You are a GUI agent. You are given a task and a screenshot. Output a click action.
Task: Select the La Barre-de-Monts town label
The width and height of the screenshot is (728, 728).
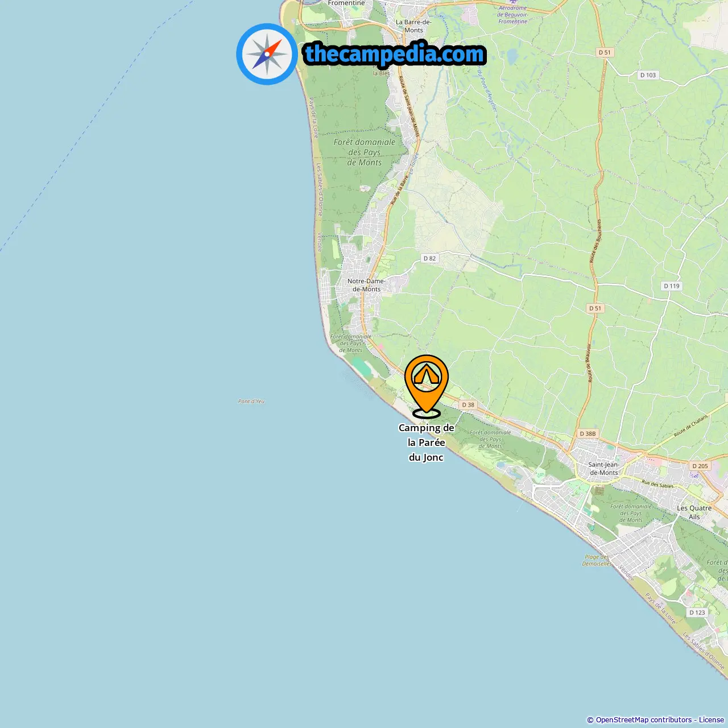tap(413, 26)
